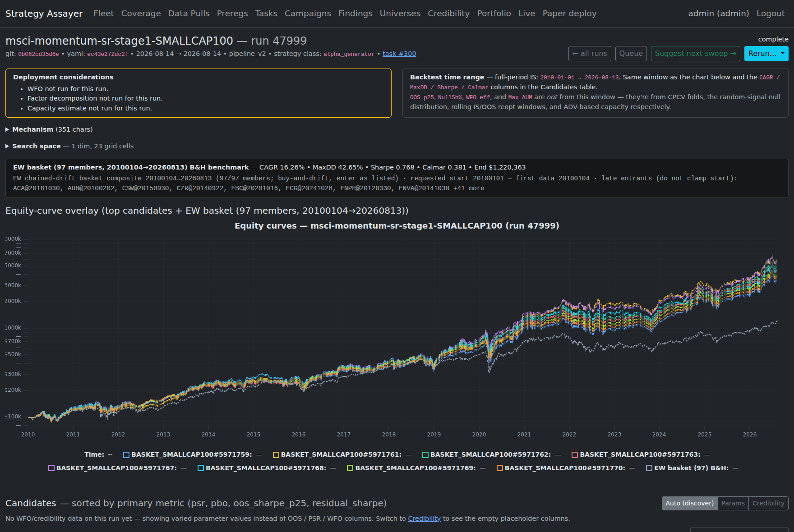794x532 pixels.
Task: Open Data Pulls in navbar
Action: pyautogui.click(x=189, y=14)
